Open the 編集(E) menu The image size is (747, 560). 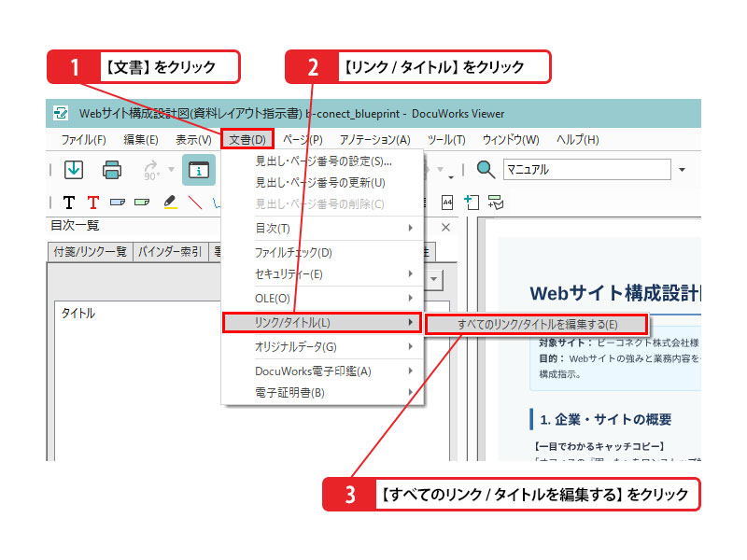click(x=141, y=139)
